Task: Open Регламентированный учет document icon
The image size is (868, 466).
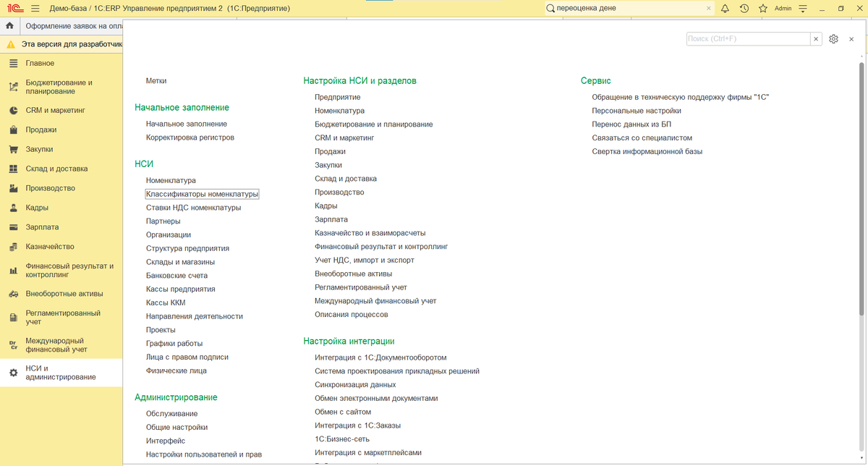Action: click(12, 318)
